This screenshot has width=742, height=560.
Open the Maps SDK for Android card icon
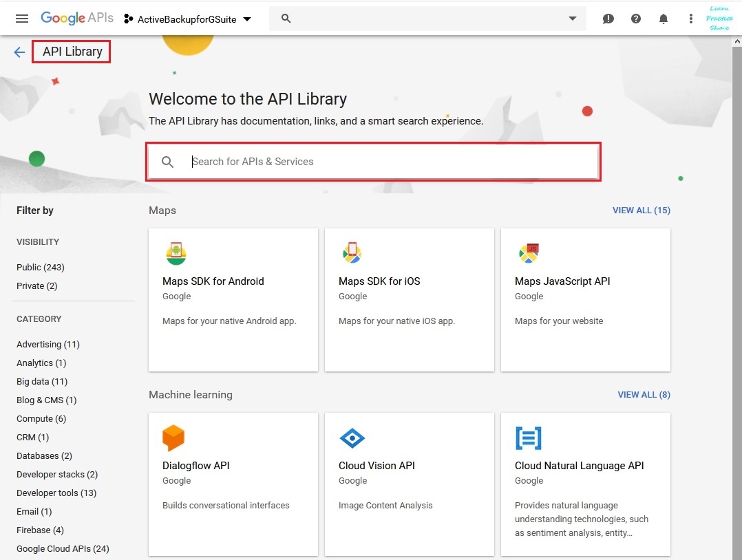point(176,253)
